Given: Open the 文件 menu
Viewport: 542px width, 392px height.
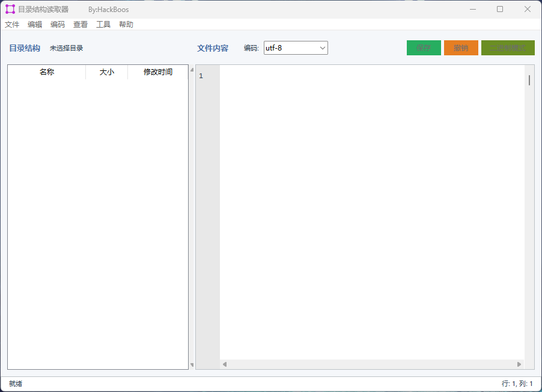Looking at the screenshot, I should pos(12,25).
